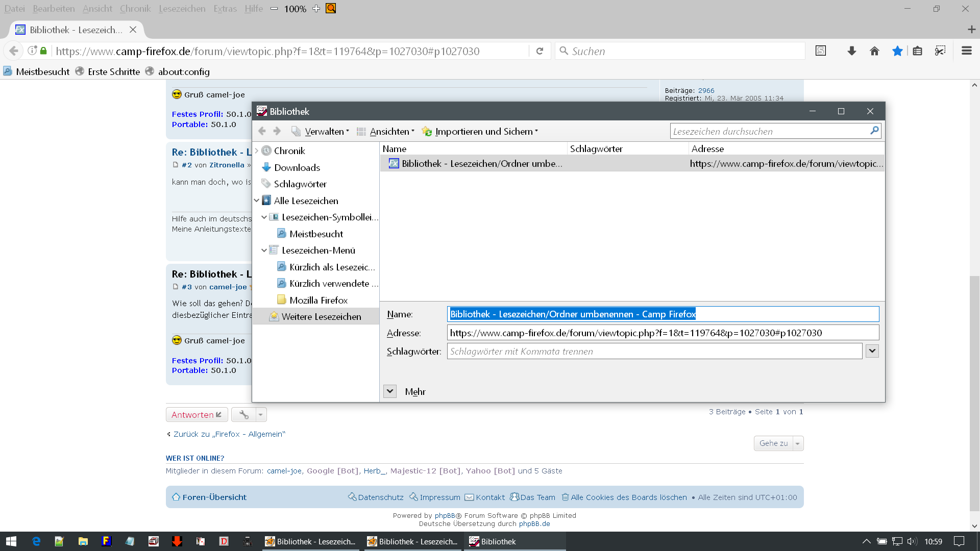Screen dimensions: 980x551
Task: Open the Lesezeichen menu in menu bar
Action: (182, 9)
